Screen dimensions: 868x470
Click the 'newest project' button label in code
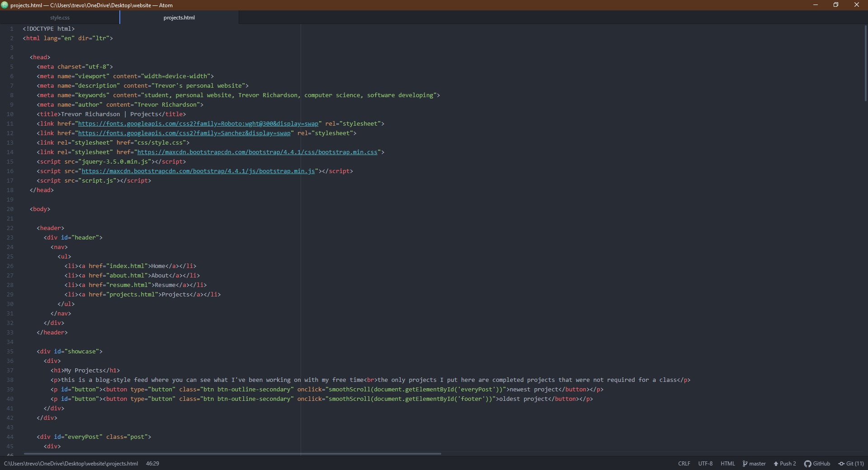tap(534, 390)
